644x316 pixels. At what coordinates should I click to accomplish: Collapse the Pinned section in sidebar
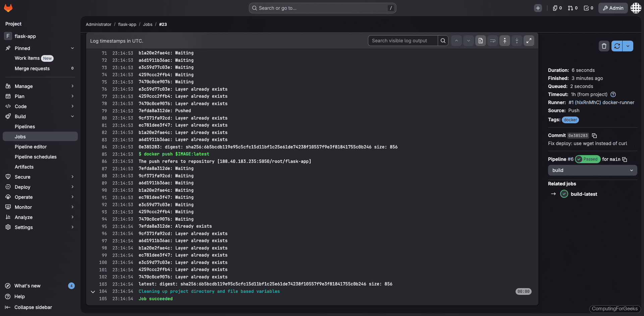tap(72, 48)
